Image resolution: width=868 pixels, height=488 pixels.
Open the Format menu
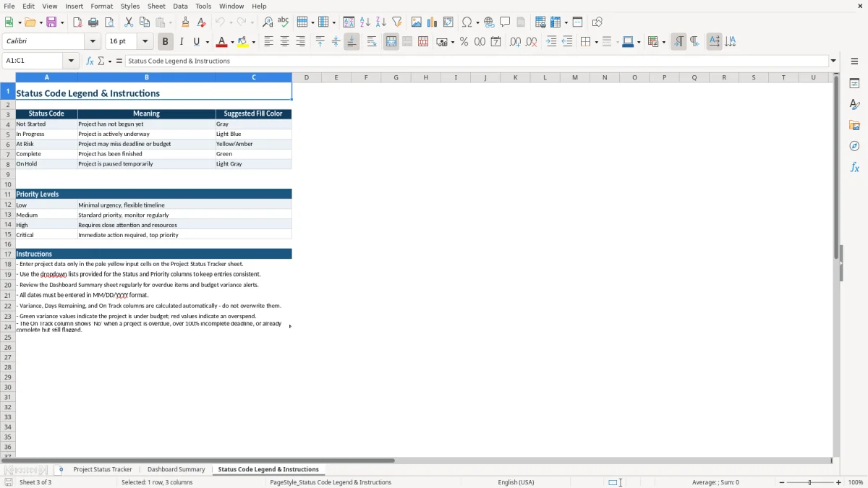101,6
